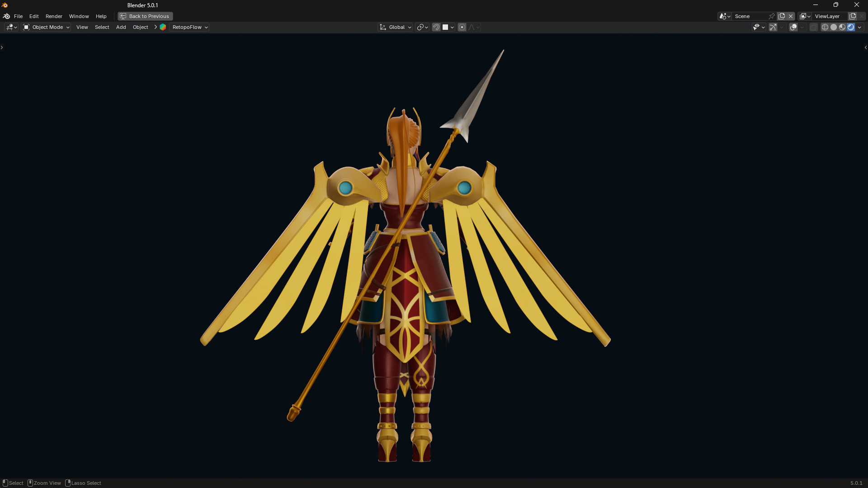This screenshot has height=488, width=868.
Task: Open the Render menu
Action: pyautogui.click(x=54, y=16)
